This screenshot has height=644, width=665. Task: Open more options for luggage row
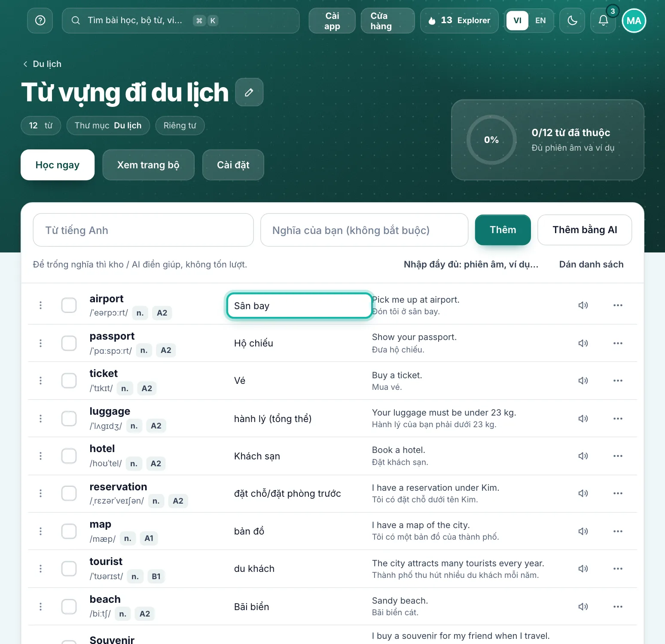[x=618, y=419]
